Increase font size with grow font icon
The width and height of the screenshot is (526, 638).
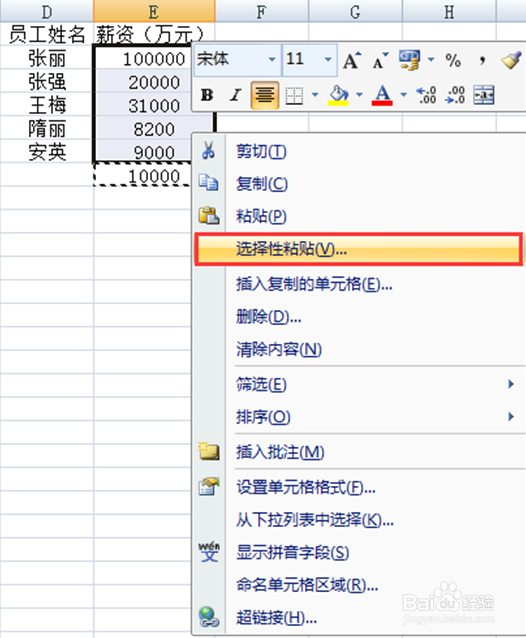[x=352, y=61]
